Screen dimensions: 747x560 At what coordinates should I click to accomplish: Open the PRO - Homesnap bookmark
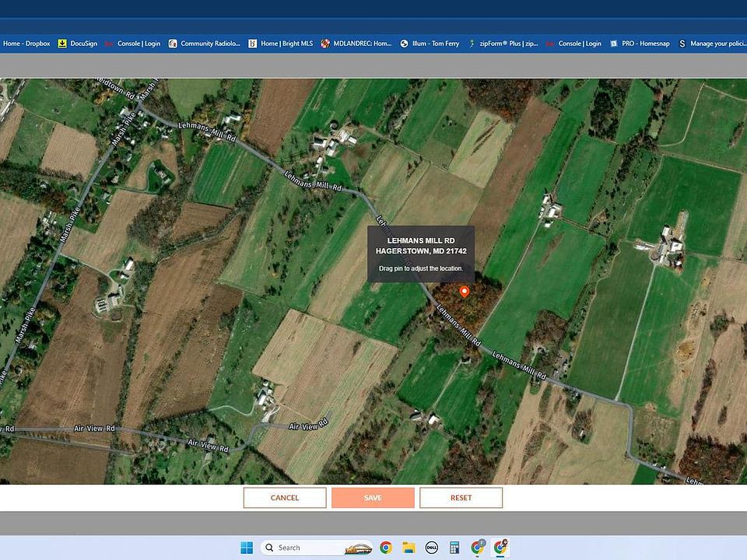click(x=640, y=44)
